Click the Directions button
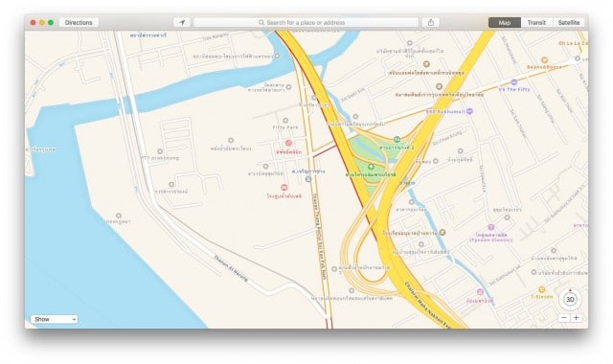 pyautogui.click(x=79, y=23)
